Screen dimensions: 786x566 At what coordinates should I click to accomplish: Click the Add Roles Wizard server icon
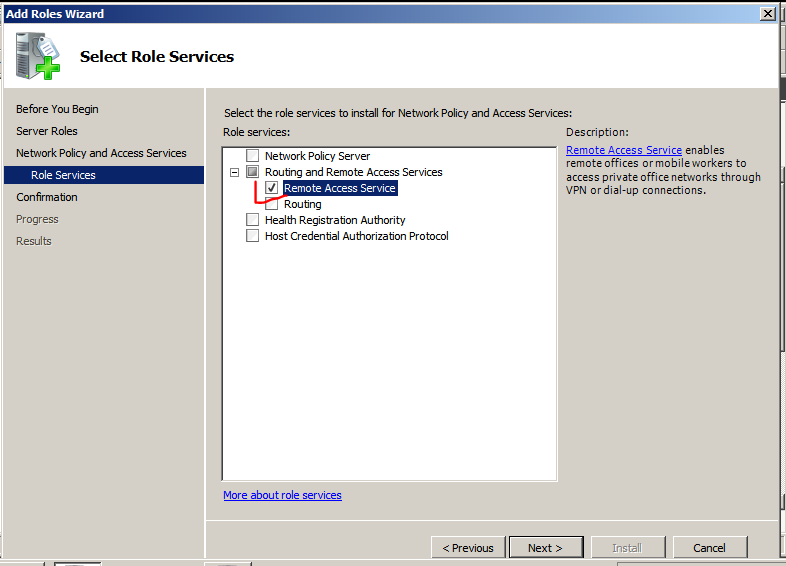[38, 57]
